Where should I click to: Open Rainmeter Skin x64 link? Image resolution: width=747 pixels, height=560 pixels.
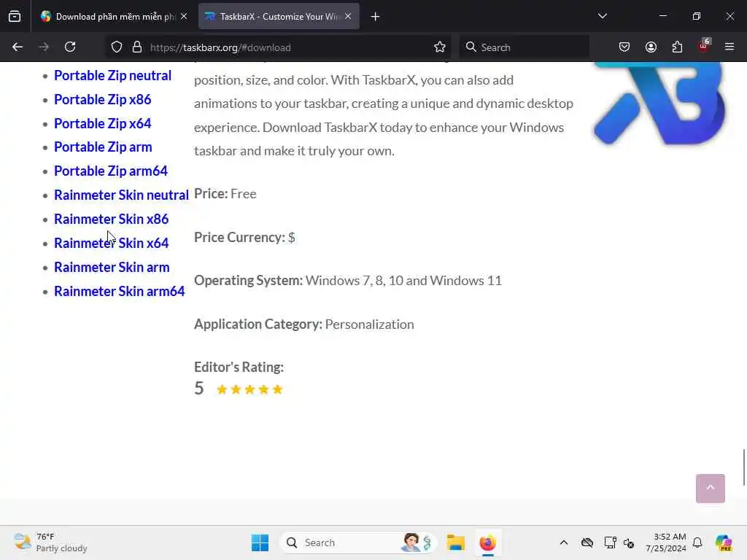click(x=111, y=244)
